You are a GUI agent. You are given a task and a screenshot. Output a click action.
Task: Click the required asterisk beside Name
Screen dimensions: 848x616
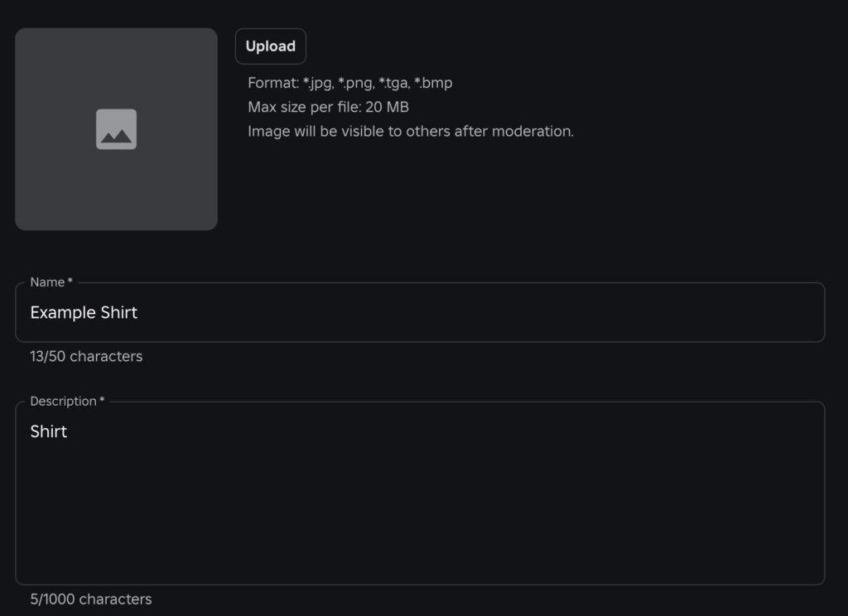click(x=70, y=282)
